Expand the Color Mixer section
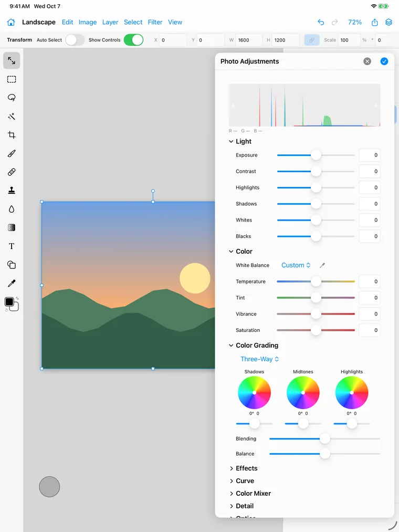Screen dimensions: 399x532 pyautogui.click(x=232, y=494)
